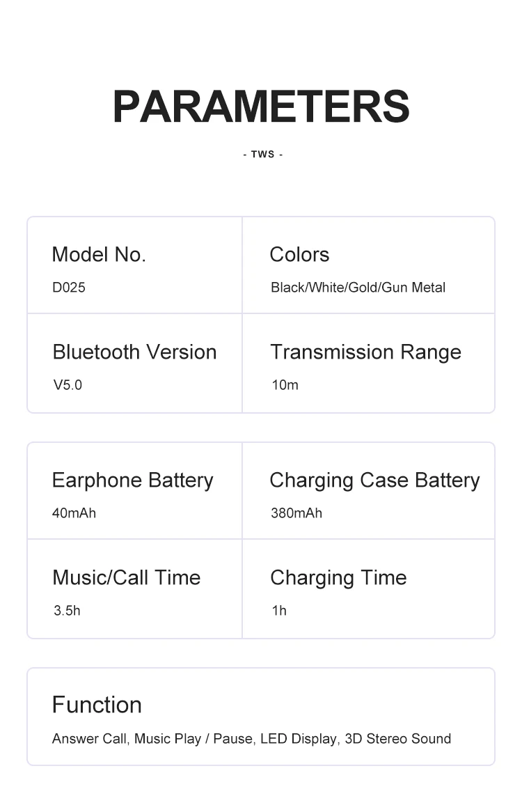Click the D025 model value

click(69, 288)
